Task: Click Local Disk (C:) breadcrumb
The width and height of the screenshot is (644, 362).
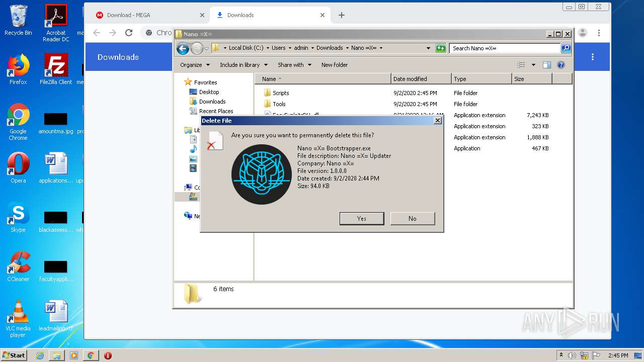Action: point(246,48)
